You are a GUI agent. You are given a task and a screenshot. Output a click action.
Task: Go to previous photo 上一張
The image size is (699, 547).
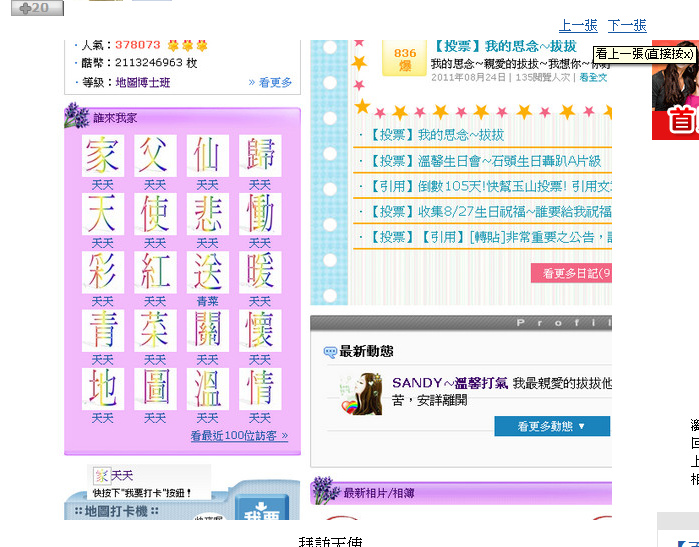[x=578, y=25]
